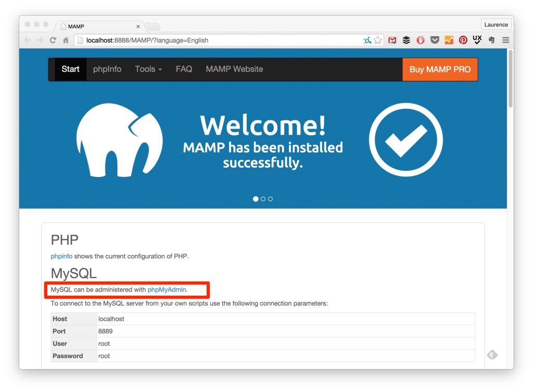
Task: Click the red hand AdBlock extension
Action: click(x=421, y=40)
